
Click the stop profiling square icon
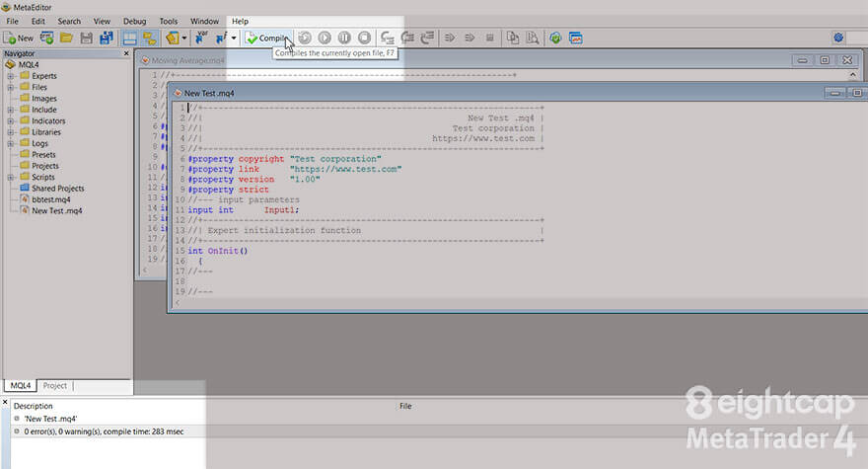[489, 38]
